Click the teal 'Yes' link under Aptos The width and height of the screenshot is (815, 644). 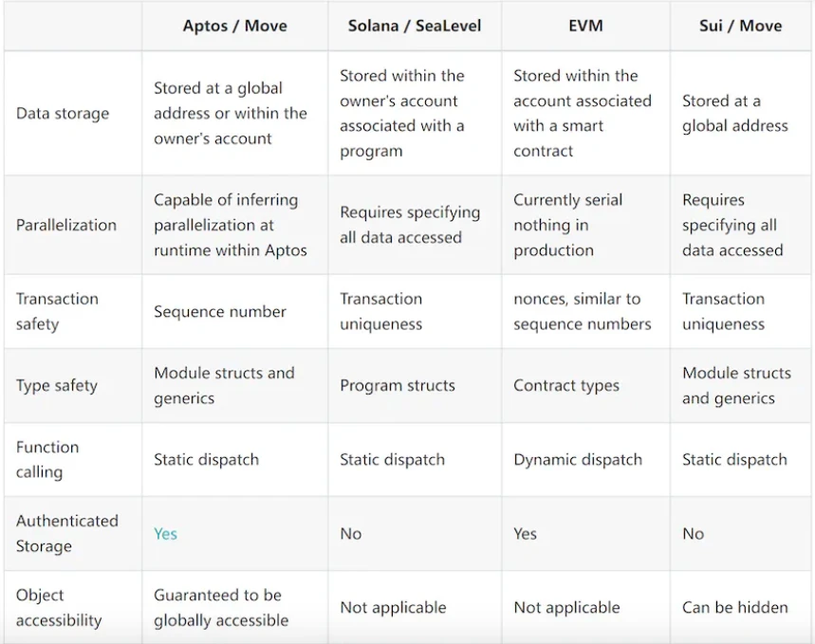165,534
